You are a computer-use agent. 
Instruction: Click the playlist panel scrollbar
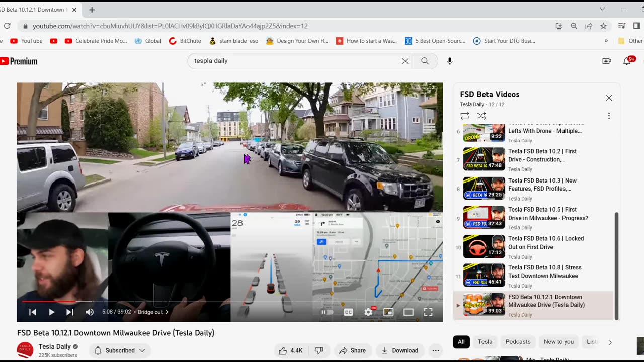(617, 265)
